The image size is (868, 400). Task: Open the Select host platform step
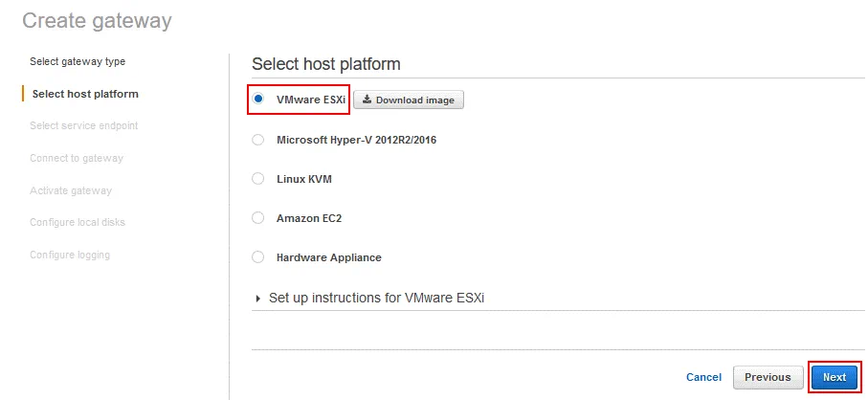coord(85,94)
